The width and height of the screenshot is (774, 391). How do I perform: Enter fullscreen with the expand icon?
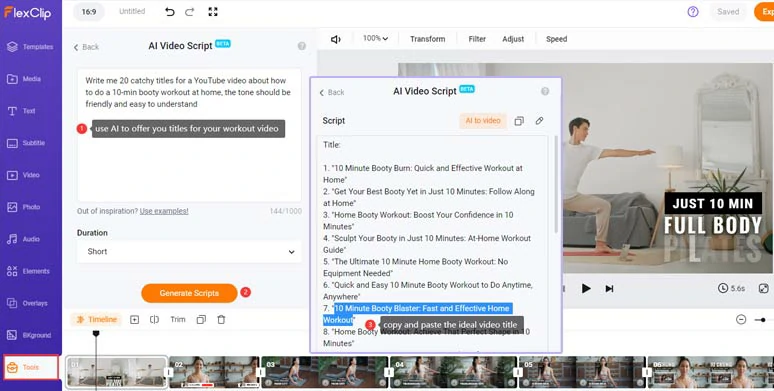(213, 12)
